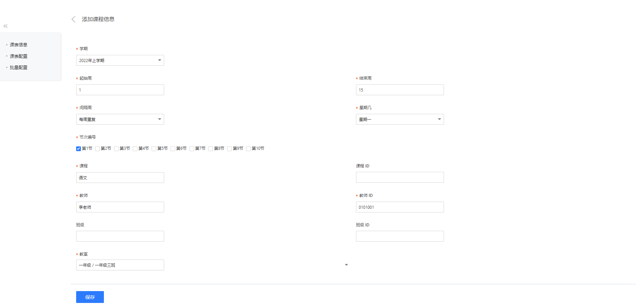Click the 保存 save button

coord(90,297)
